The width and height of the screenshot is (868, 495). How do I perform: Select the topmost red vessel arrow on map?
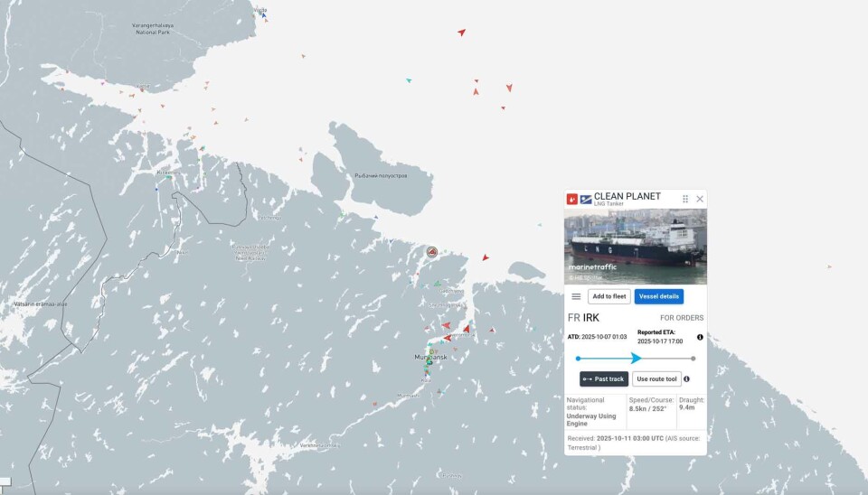pos(461,33)
